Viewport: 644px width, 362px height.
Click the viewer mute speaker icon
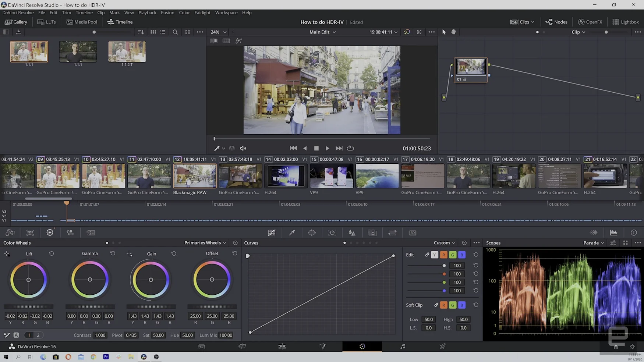click(x=243, y=148)
